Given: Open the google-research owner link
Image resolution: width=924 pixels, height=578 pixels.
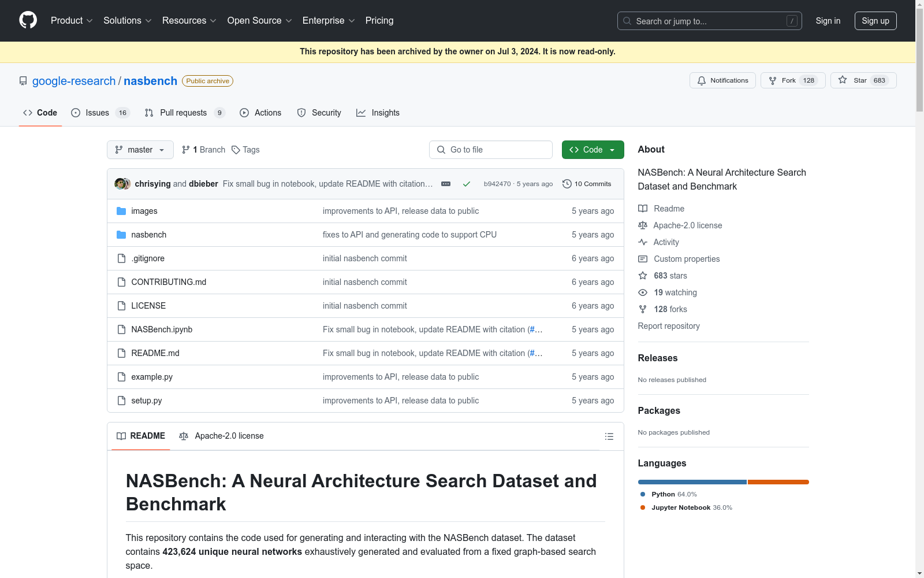Looking at the screenshot, I should (x=74, y=81).
